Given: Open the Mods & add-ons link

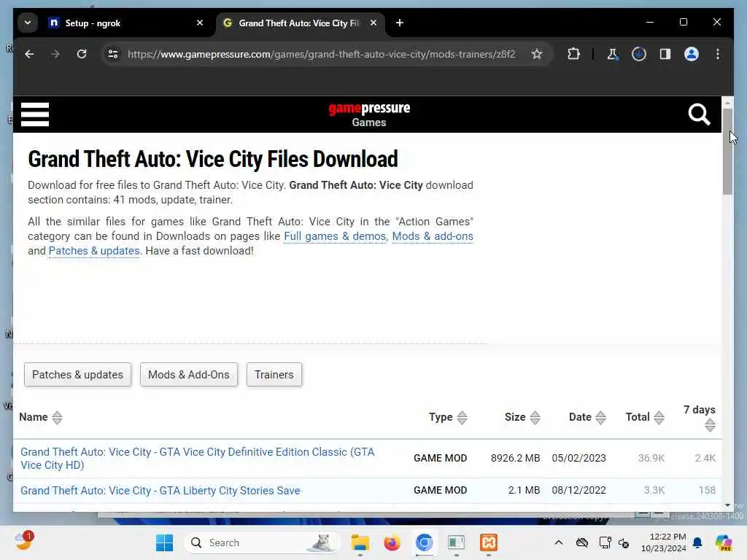Looking at the screenshot, I should click(433, 236).
